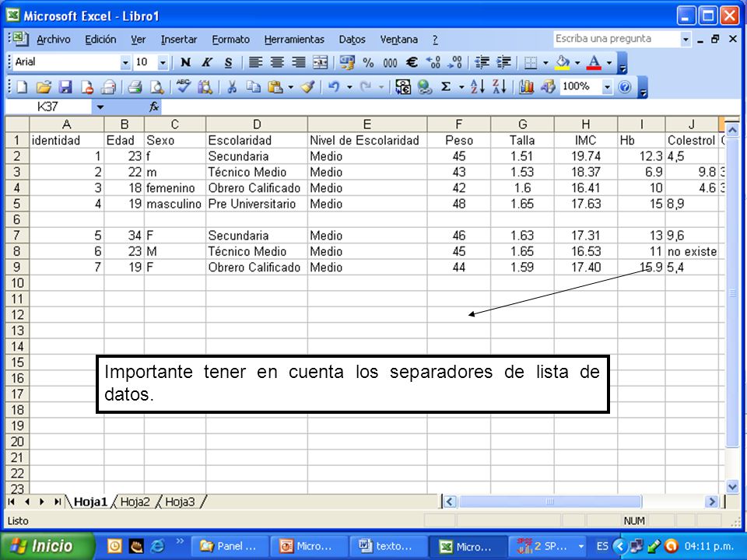Screen dimensions: 747x560
Task: Open Arial font name dropdown
Action: click(125, 62)
